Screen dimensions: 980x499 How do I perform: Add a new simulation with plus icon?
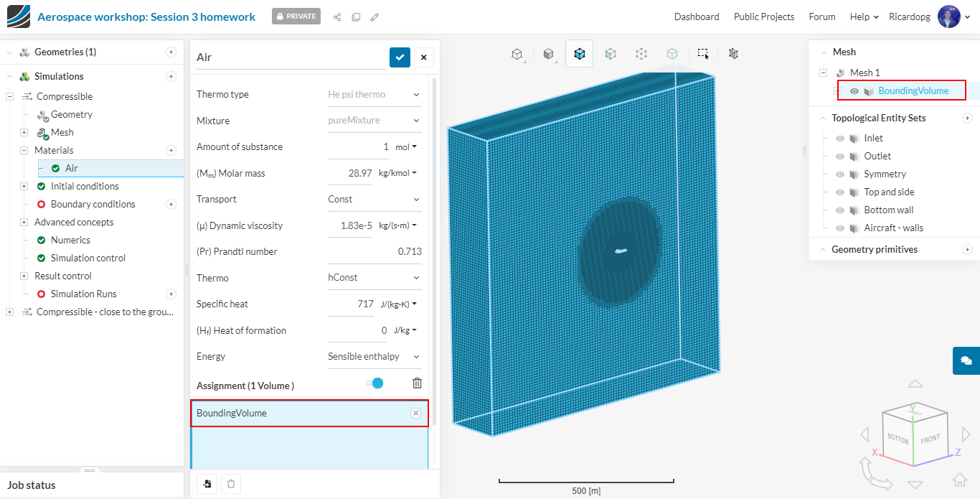point(171,76)
